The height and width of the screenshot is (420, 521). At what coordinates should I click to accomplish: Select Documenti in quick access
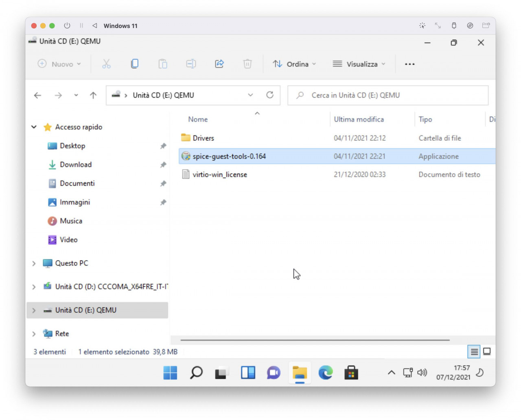click(77, 183)
